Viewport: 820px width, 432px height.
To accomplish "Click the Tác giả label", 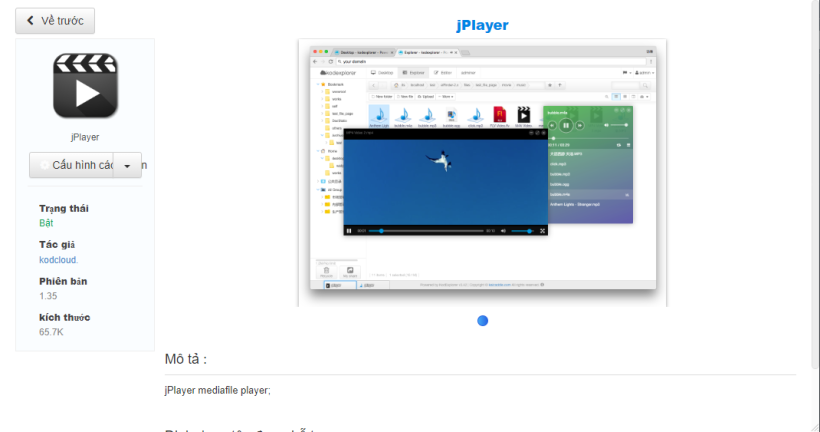I will (57, 245).
